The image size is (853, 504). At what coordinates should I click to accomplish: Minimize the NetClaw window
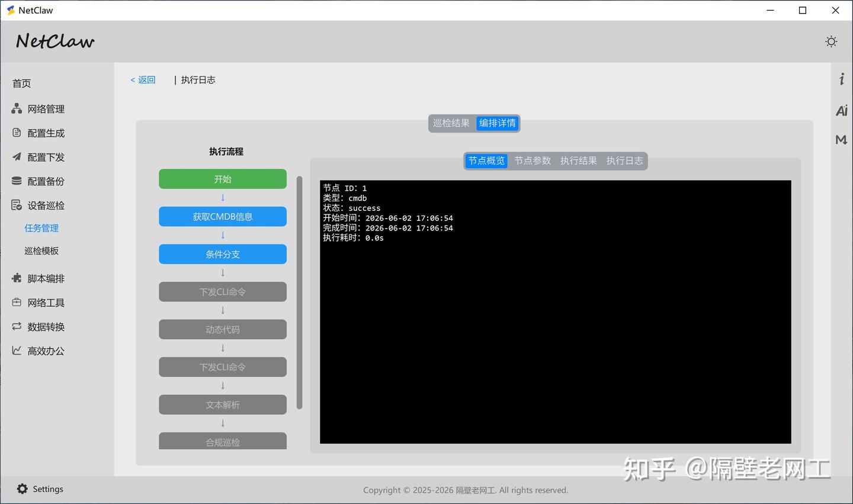pos(770,10)
